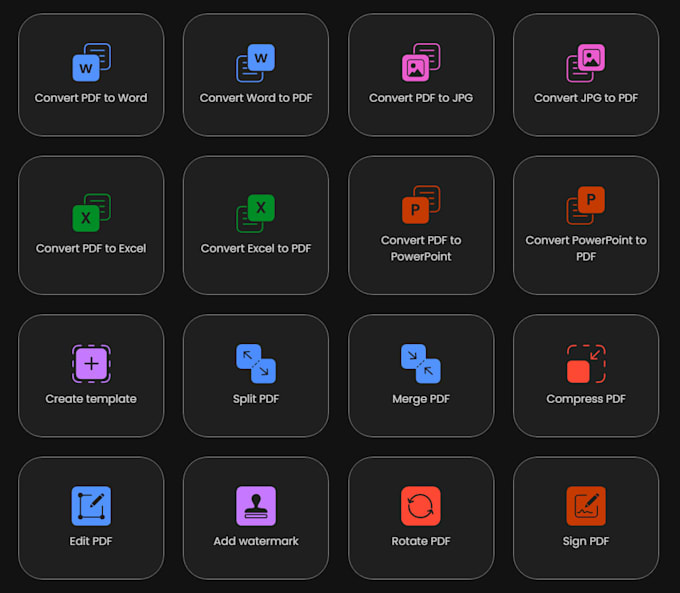
Task: Launch the Sign PDF label
Action: tap(586, 541)
